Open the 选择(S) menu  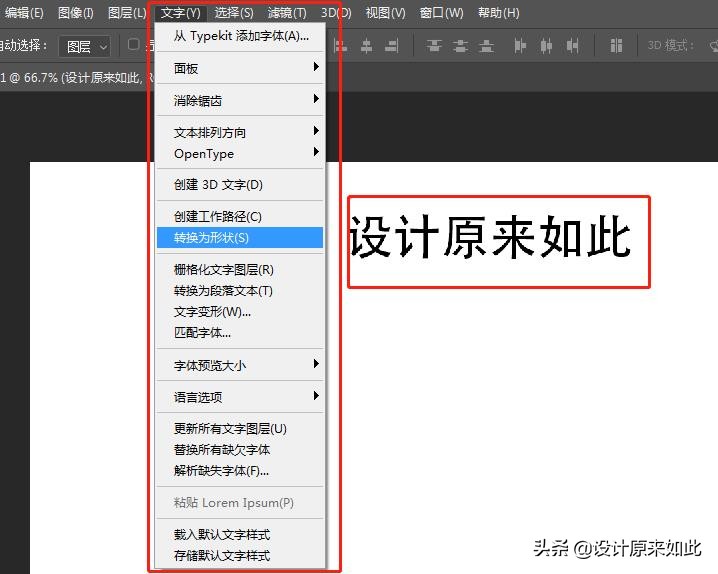click(234, 13)
